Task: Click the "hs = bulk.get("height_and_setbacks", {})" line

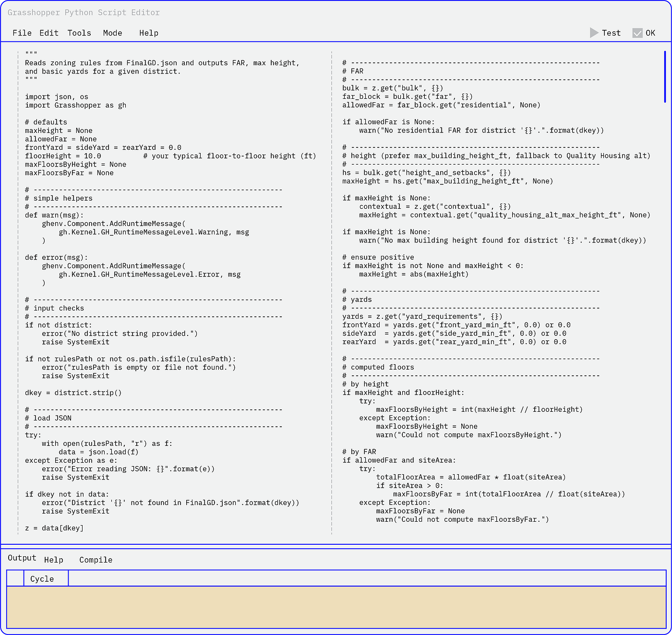Action: coord(427,173)
